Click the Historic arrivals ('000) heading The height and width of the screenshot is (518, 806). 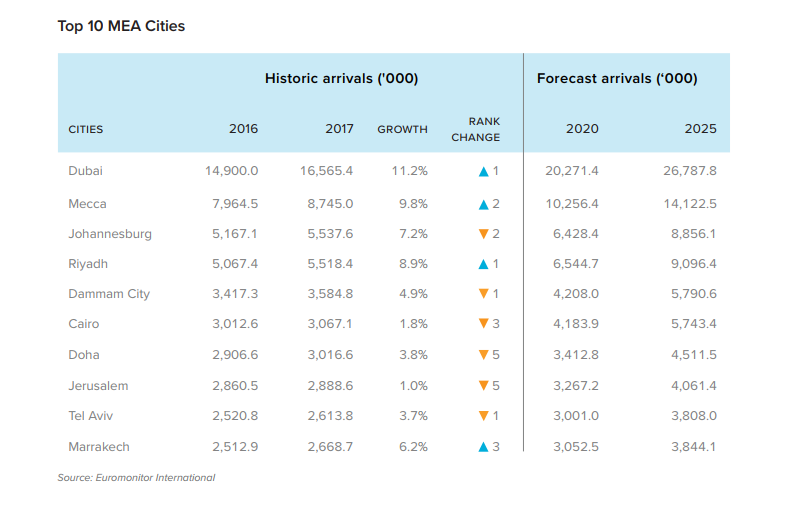(341, 78)
